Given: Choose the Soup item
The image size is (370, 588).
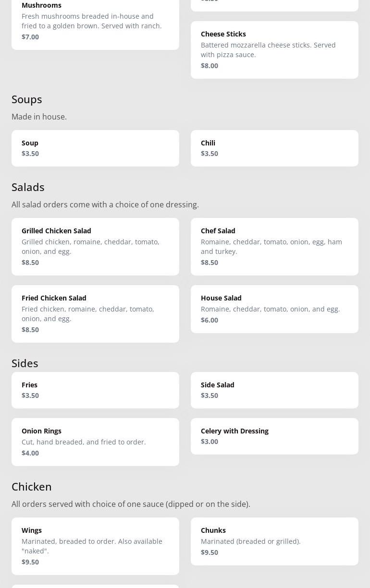Looking at the screenshot, I should pos(95,148).
